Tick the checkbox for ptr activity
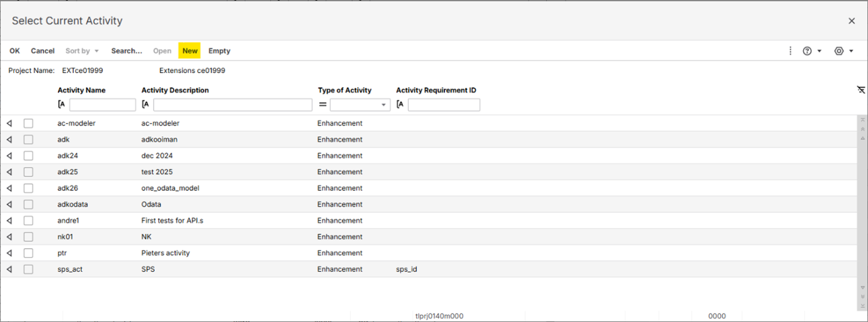This screenshot has height=322, width=868. pos(28,253)
